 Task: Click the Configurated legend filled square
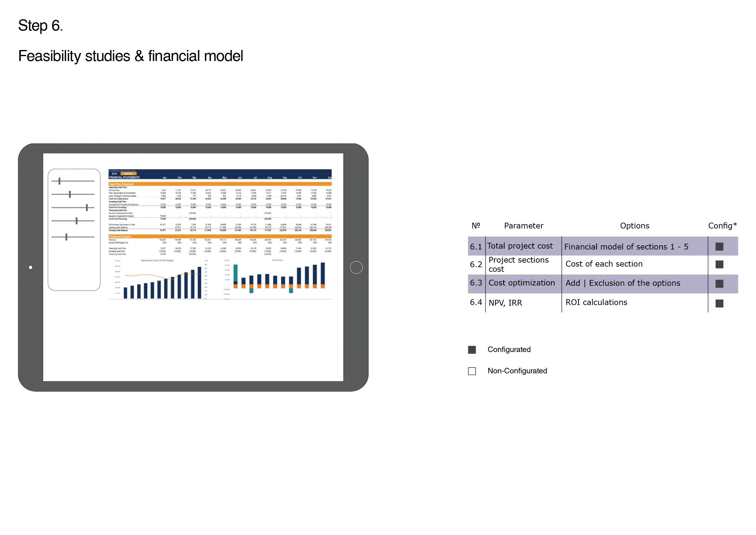(x=472, y=350)
